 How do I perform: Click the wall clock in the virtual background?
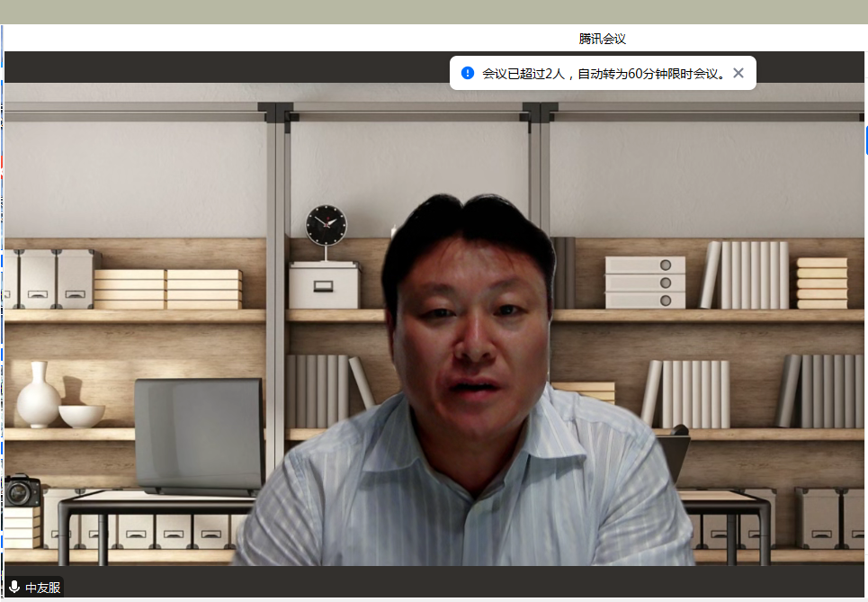[326, 225]
